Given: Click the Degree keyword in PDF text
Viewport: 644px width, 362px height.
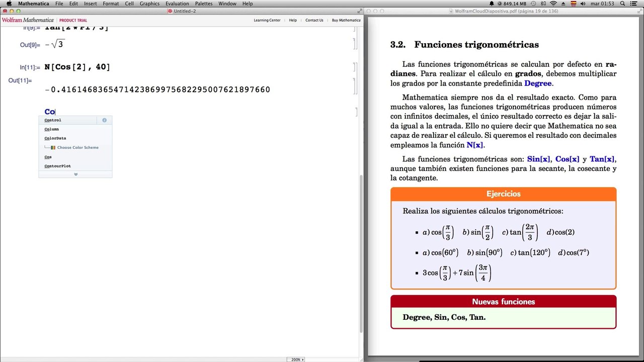Looking at the screenshot, I should [x=538, y=83].
